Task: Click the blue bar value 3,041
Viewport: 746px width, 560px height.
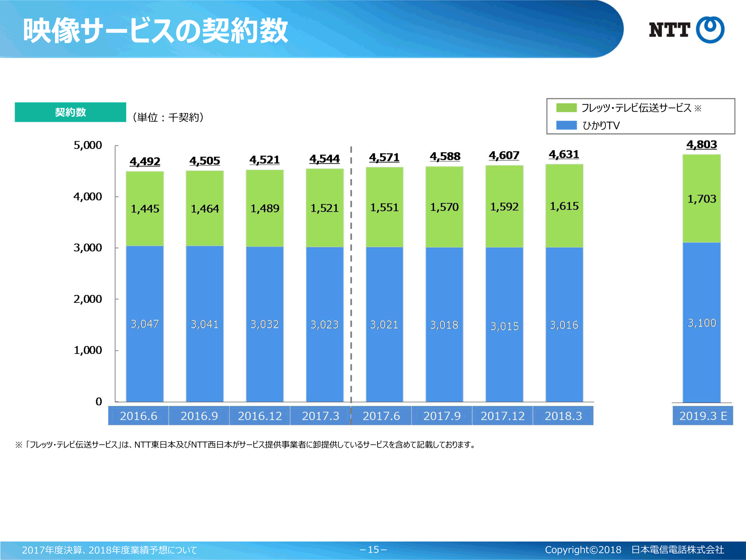Action: pyautogui.click(x=205, y=324)
